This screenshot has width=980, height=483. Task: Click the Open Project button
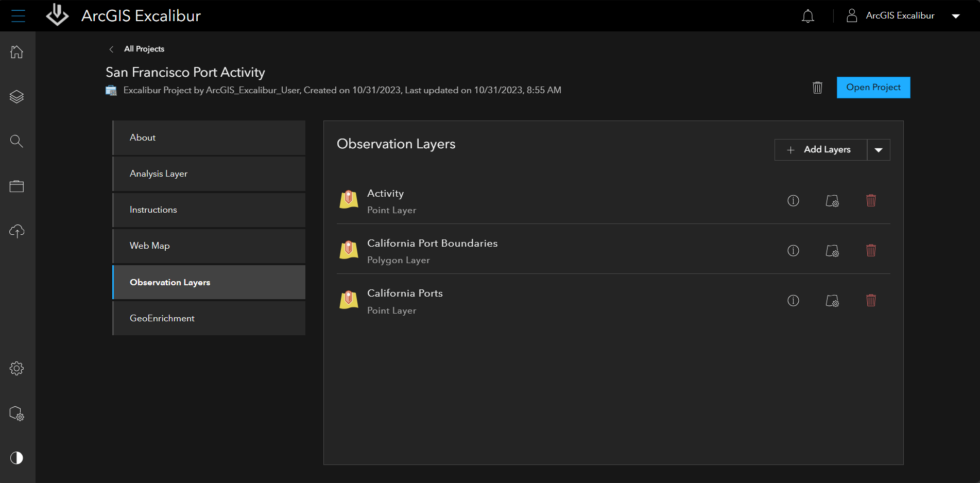pos(873,88)
